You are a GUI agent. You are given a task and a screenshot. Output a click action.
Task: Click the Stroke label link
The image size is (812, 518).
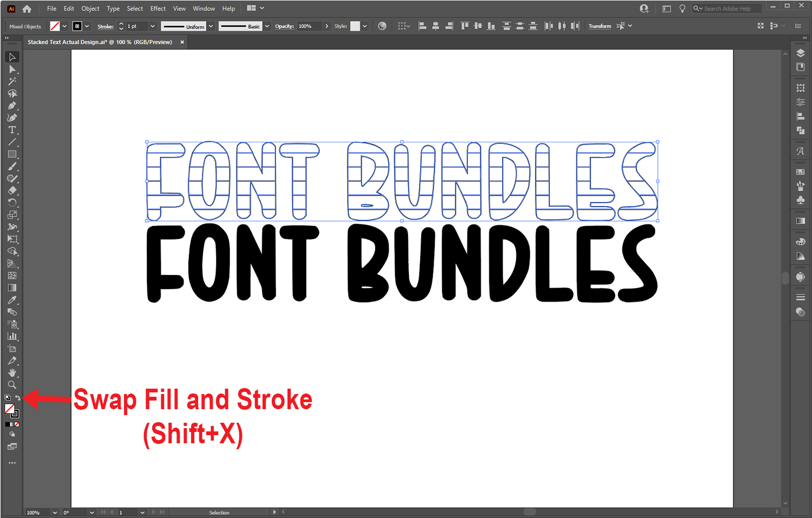point(106,26)
